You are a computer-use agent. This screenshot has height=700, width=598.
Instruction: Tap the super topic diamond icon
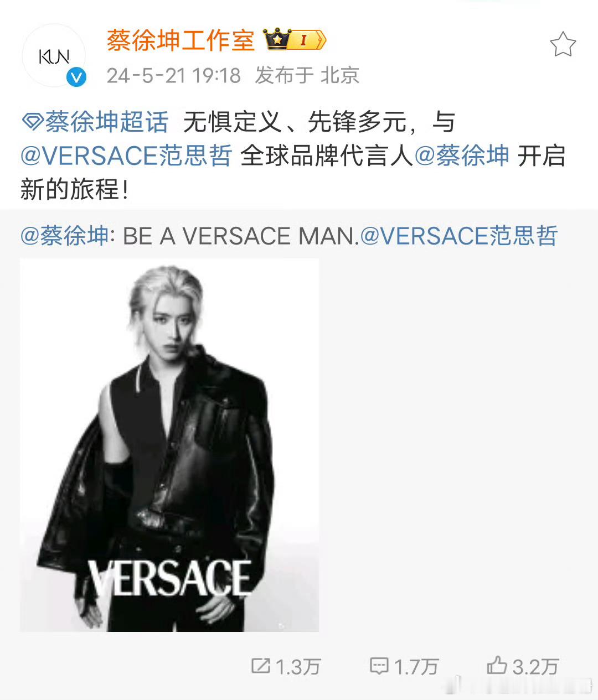pos(32,122)
